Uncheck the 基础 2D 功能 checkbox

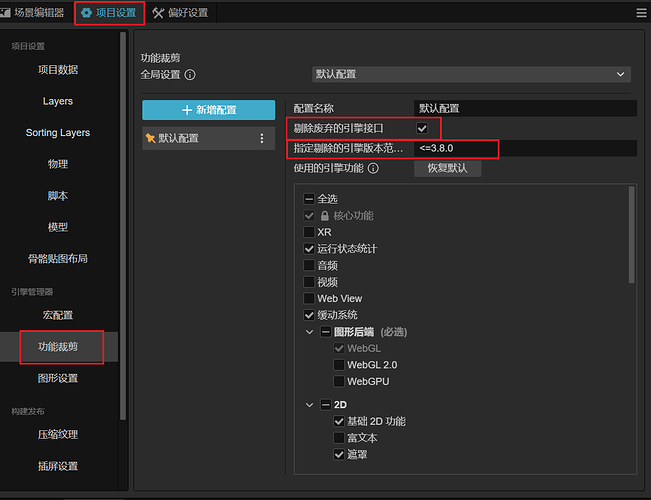pos(339,421)
